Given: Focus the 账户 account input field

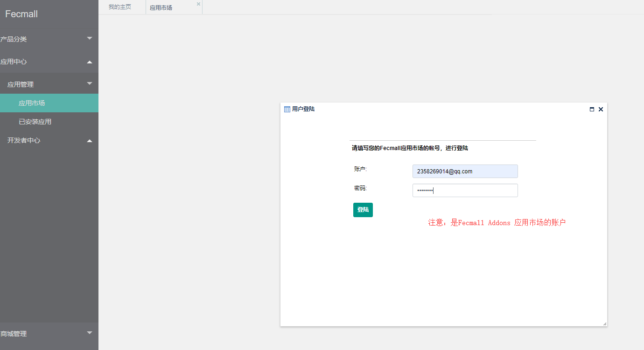Looking at the screenshot, I should pos(465,171).
